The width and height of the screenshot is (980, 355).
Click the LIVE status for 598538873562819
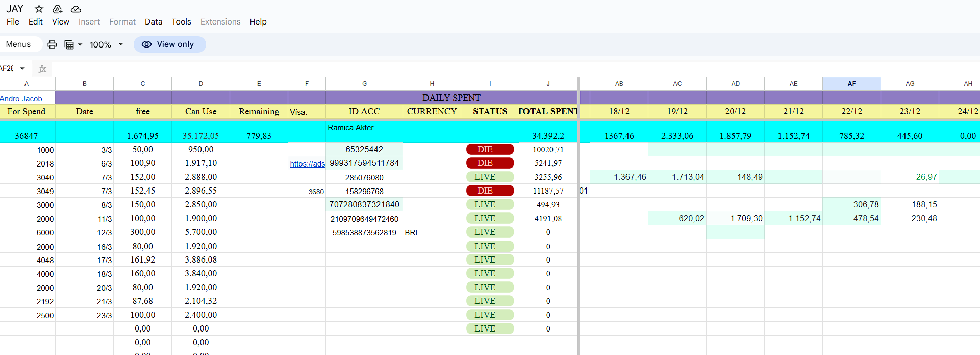click(490, 232)
